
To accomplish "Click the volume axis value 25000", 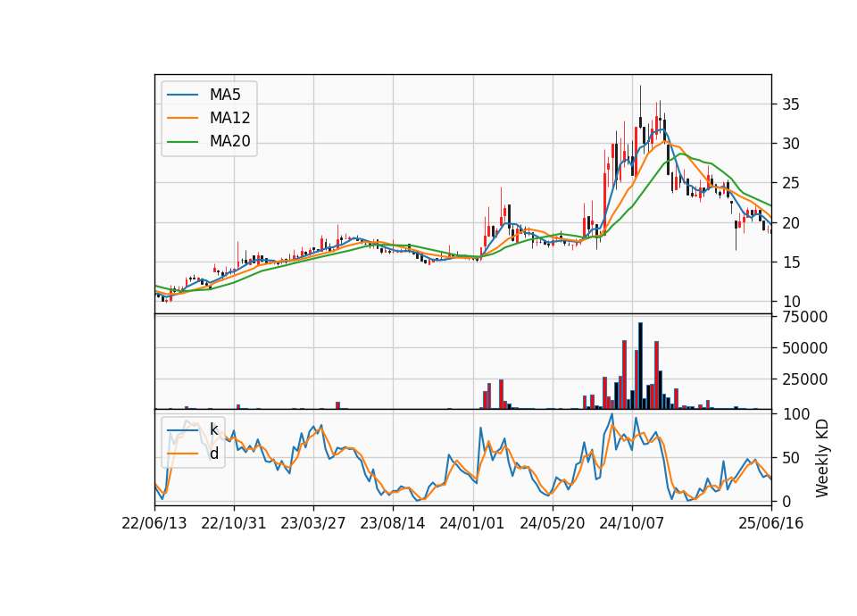I will (804, 379).
